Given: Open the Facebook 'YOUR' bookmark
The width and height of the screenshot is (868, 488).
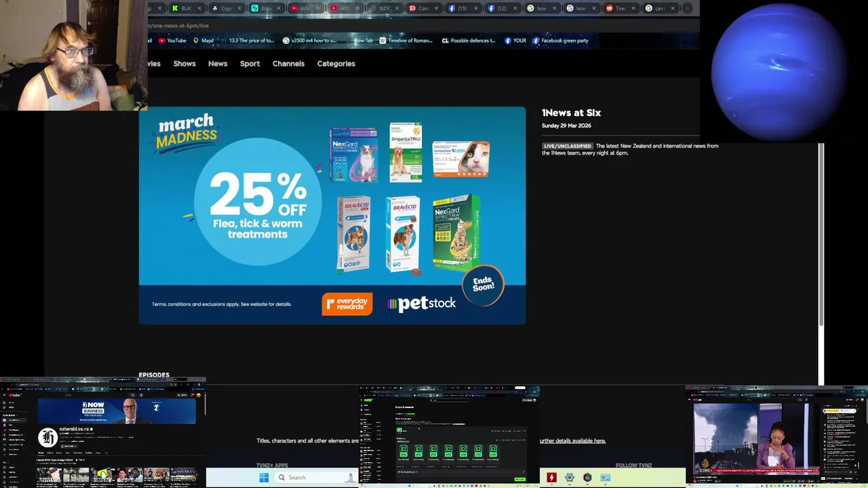Looking at the screenshot, I should point(515,41).
